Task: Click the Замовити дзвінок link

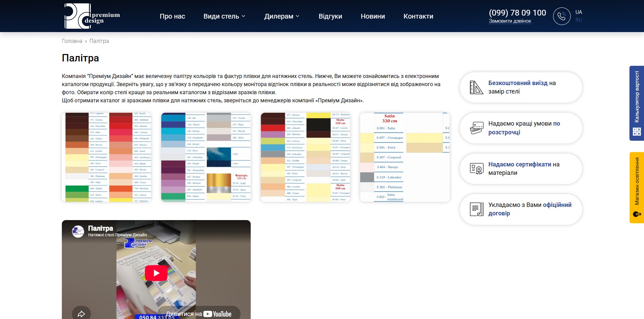Action: pos(510,21)
